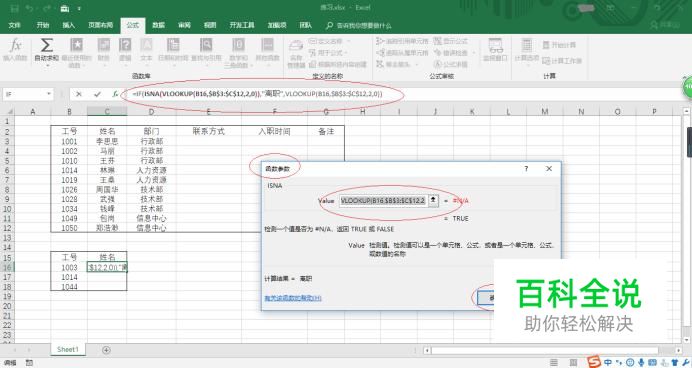Switch to the 数据 Data tab
This screenshot has height=368, width=692.
pos(158,25)
